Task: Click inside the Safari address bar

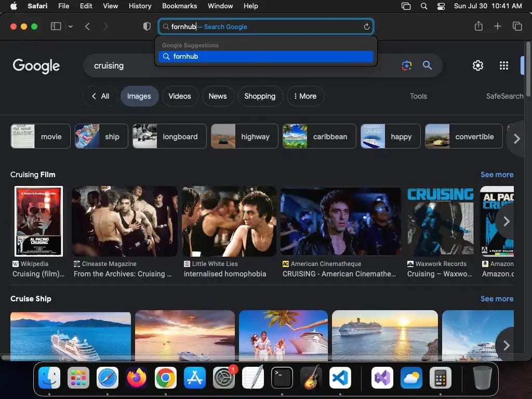Action: (266, 26)
